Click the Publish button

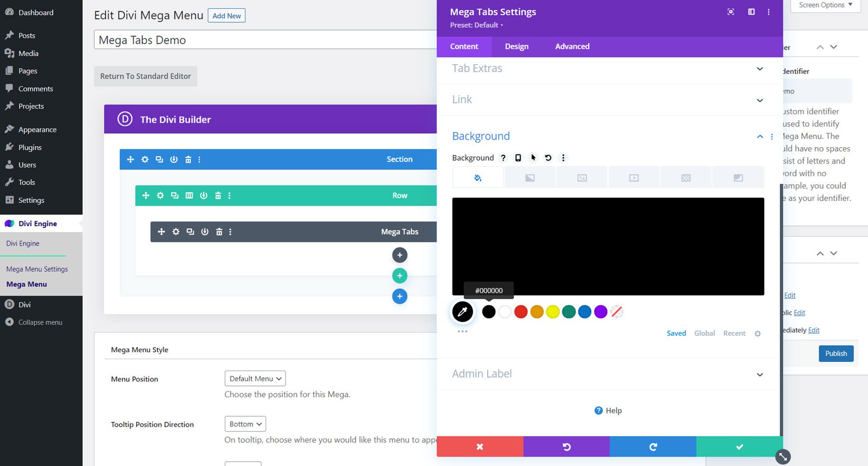836,354
